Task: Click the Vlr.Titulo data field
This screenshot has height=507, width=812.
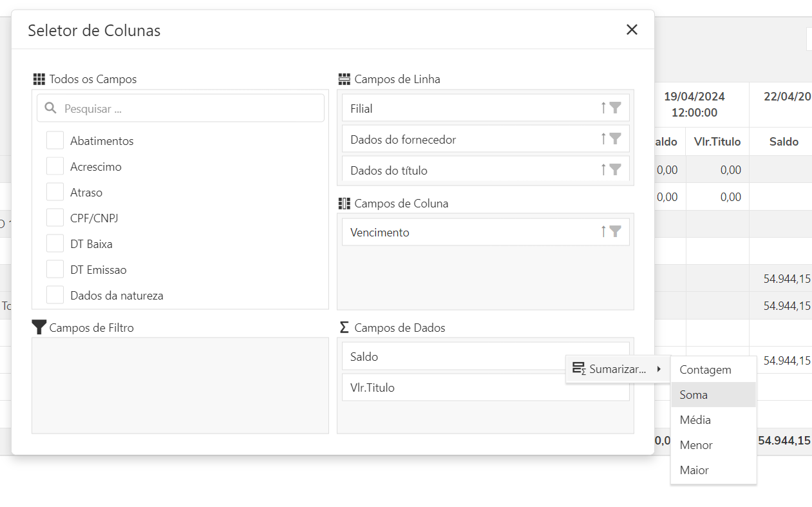Action: 451,388
